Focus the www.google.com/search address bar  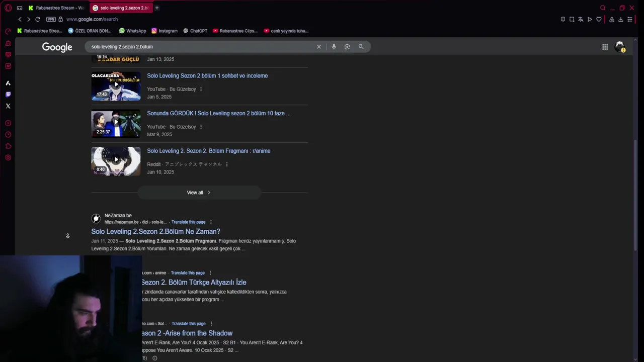coord(92,19)
